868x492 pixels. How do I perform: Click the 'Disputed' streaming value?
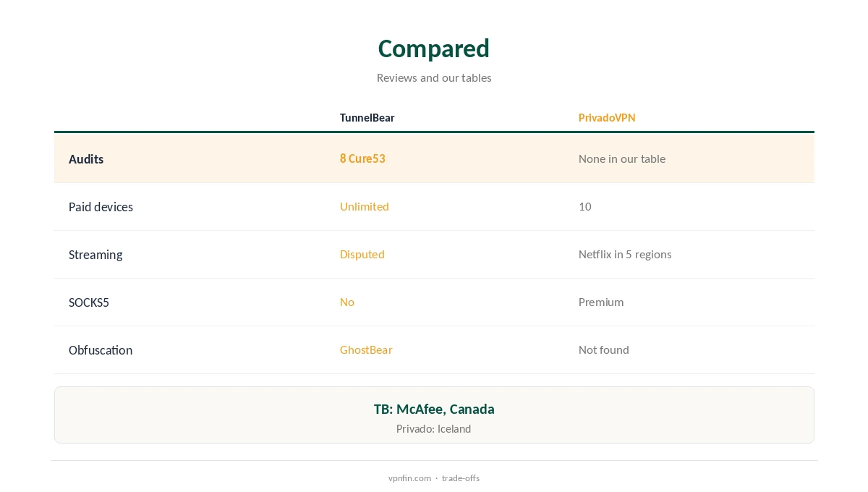(x=362, y=254)
